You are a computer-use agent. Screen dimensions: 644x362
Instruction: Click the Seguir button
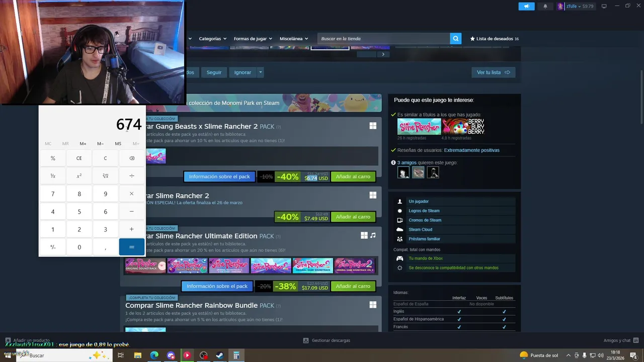[x=214, y=72]
